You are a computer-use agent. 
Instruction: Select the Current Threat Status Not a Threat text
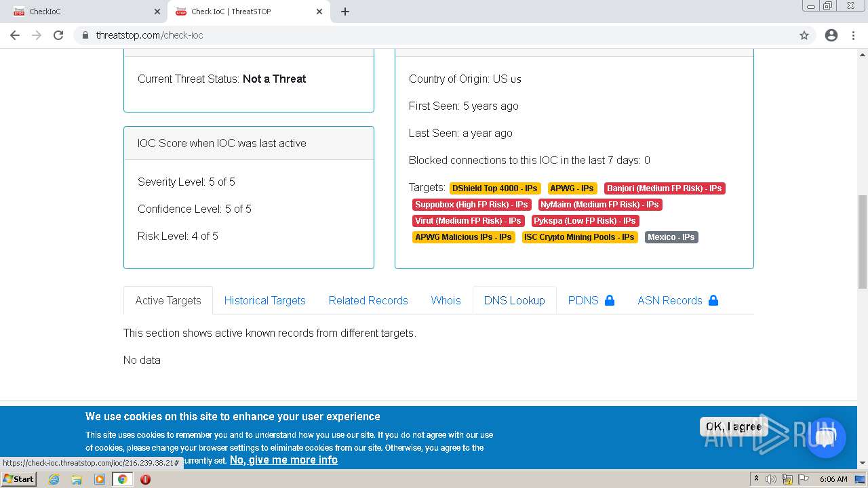click(222, 79)
